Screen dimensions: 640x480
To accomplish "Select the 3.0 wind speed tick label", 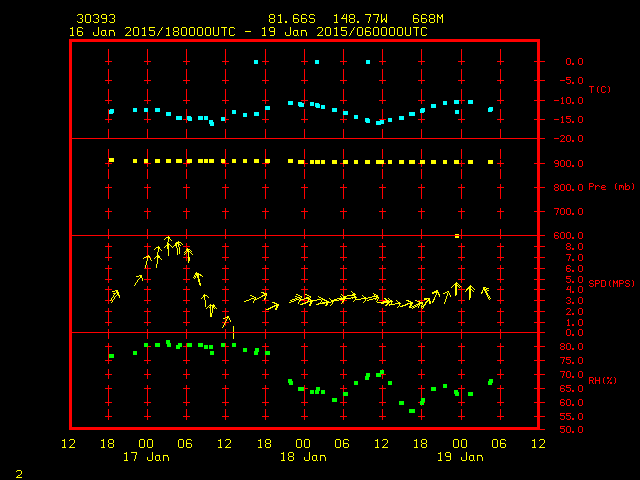I will [574, 301].
